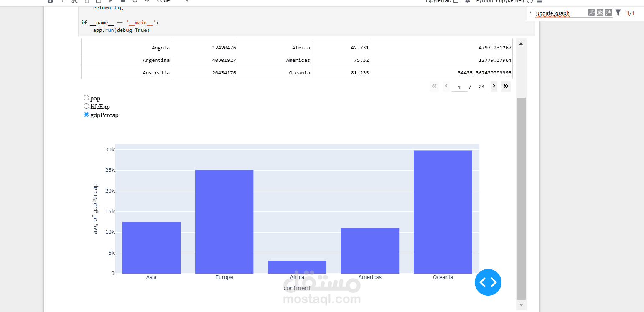Open the blue Dash debug menu button
This screenshot has width=644, height=312.
pos(488,282)
